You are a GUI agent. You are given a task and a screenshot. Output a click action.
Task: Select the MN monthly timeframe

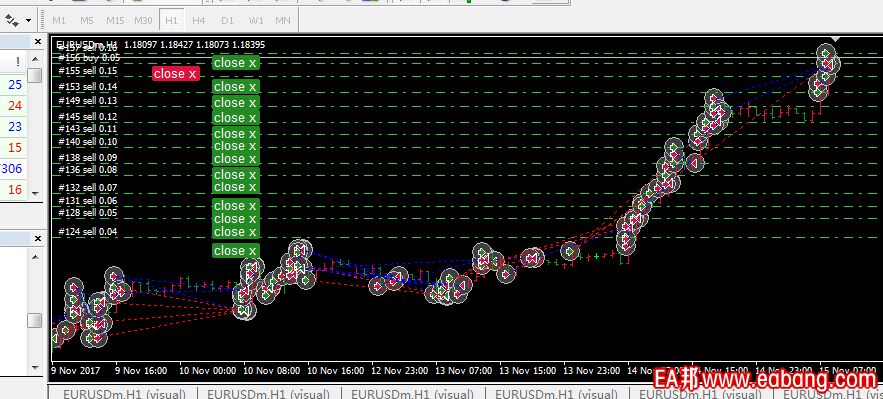point(283,21)
